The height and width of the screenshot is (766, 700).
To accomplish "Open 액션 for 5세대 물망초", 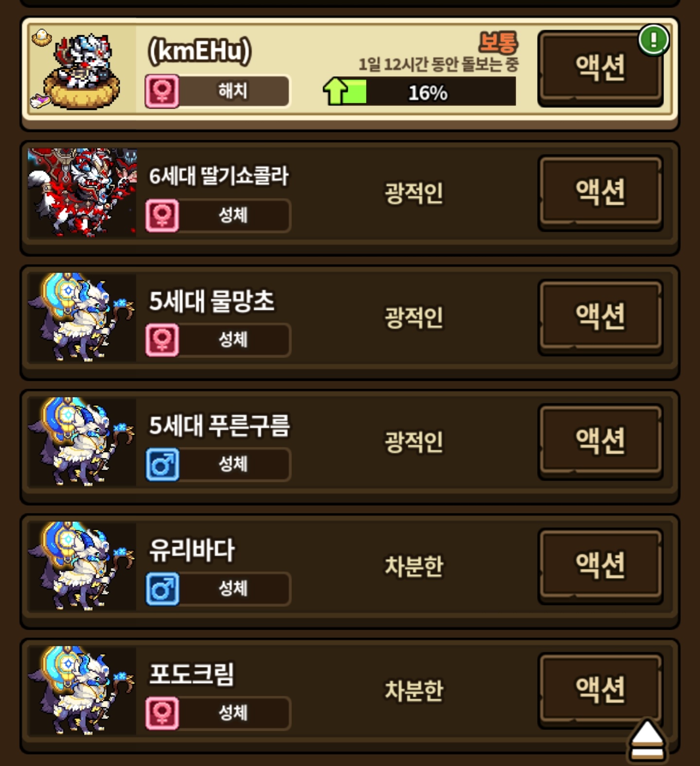I will point(600,317).
